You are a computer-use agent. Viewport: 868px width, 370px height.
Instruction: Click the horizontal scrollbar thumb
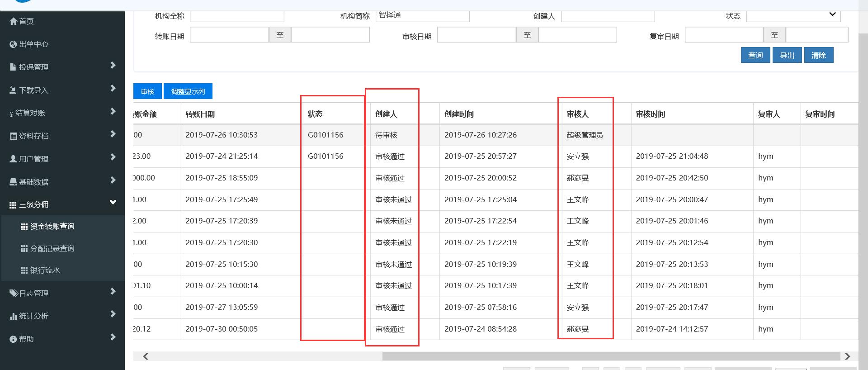click(611, 356)
